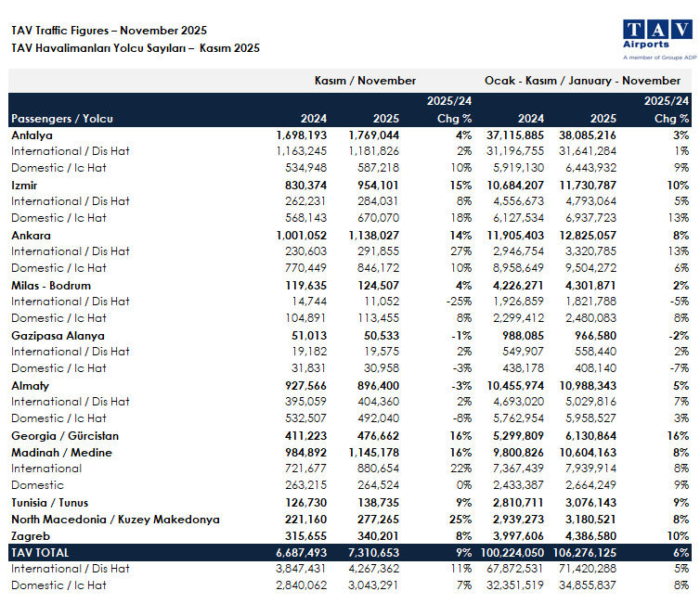Click the 'TAV TOTAL' row label
Screen dimensions: 700x604
click(40, 553)
